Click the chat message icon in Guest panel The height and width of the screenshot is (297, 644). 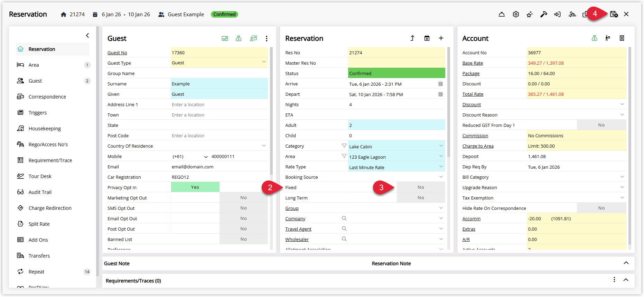click(253, 38)
